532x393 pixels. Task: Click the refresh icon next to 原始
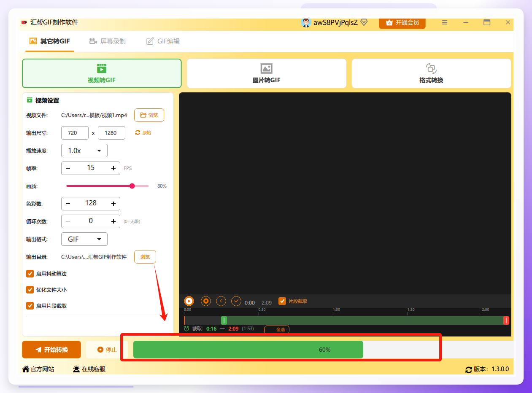pyautogui.click(x=138, y=132)
